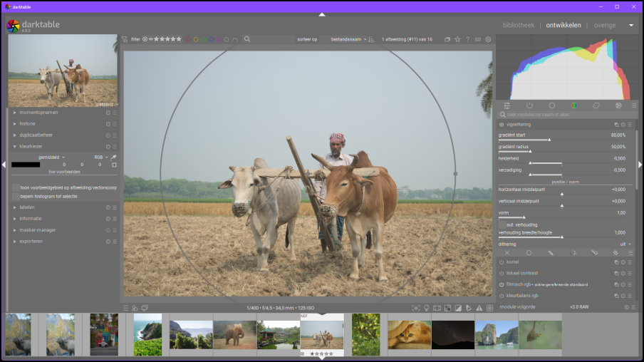This screenshot has height=362, width=644.
Task: Select circle mask shape in vignettering
Action: [529, 252]
